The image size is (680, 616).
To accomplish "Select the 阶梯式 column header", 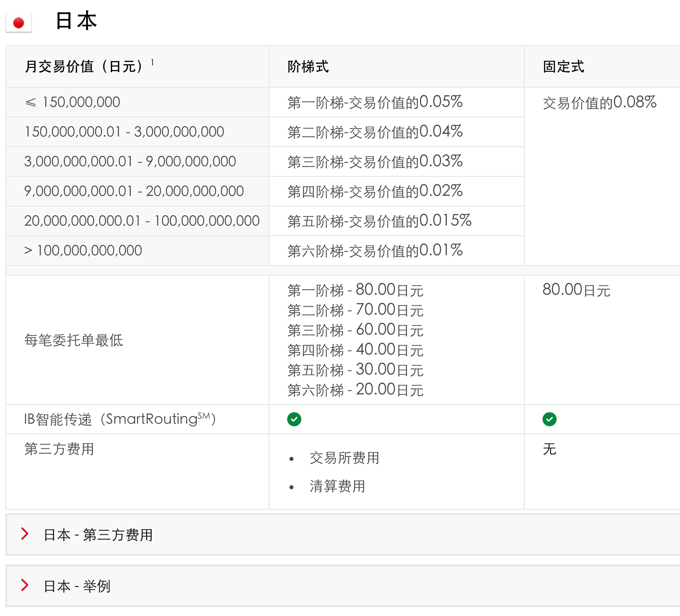I will (x=308, y=67).
